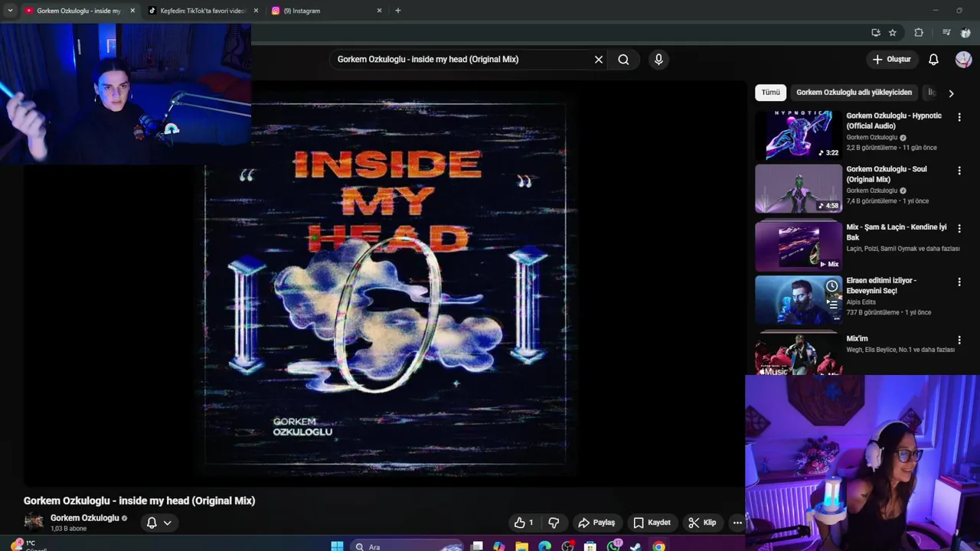Open options menu for Hypnotic video
The height and width of the screenshot is (551, 980).
(959, 117)
